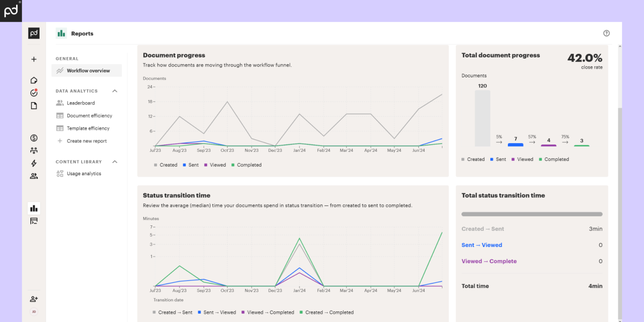The height and width of the screenshot is (322, 644).
Task: Collapse the Content Library section
Action: click(x=115, y=162)
